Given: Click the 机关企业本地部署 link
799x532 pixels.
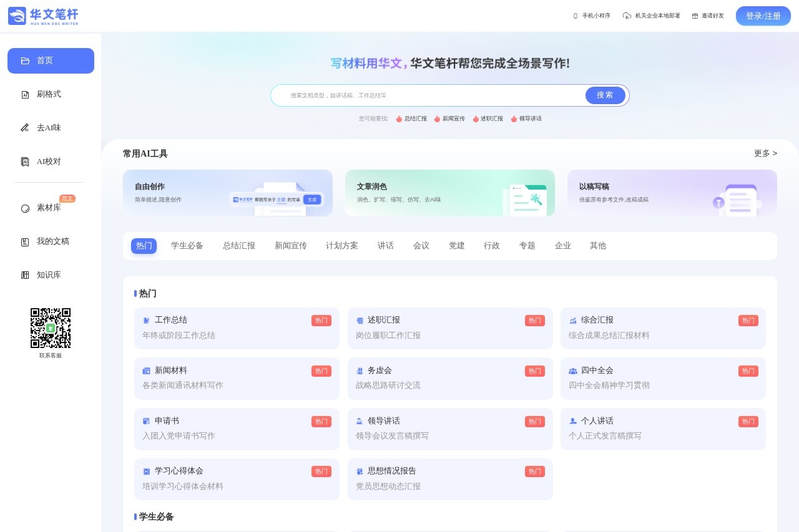Looking at the screenshot, I should tap(651, 16).
